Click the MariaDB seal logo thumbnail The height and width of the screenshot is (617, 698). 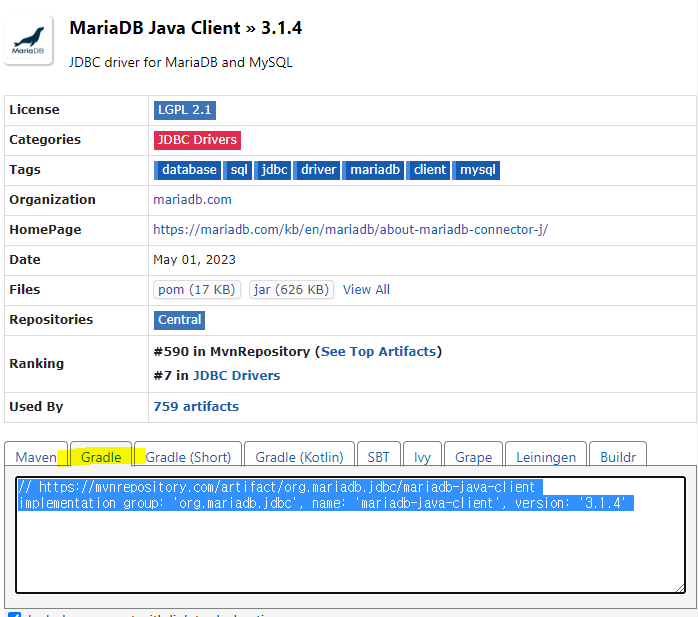pos(29,41)
